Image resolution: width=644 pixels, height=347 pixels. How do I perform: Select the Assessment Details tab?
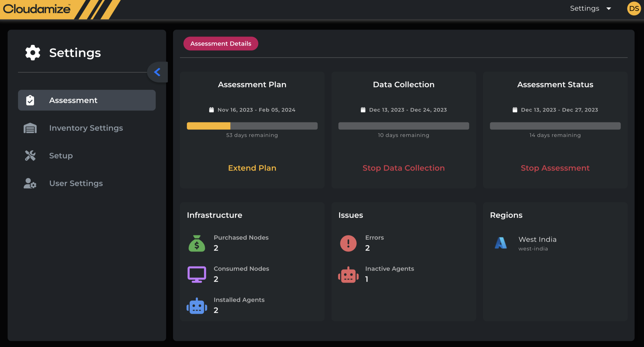(221, 43)
